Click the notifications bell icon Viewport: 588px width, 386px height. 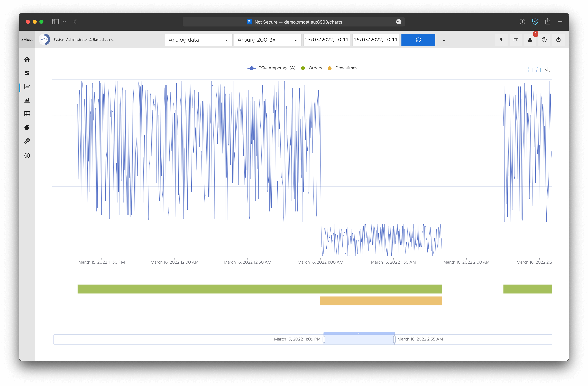pos(530,40)
